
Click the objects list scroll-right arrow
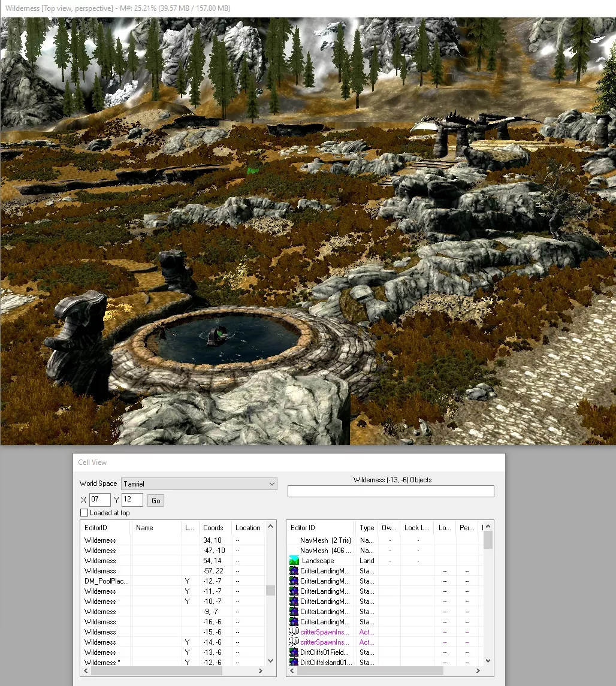(478, 670)
